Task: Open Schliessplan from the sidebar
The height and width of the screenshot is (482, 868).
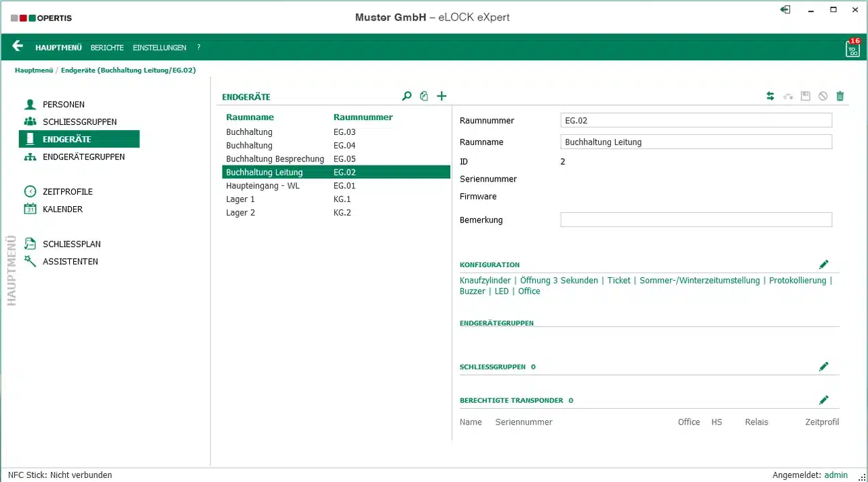Action: click(71, 244)
